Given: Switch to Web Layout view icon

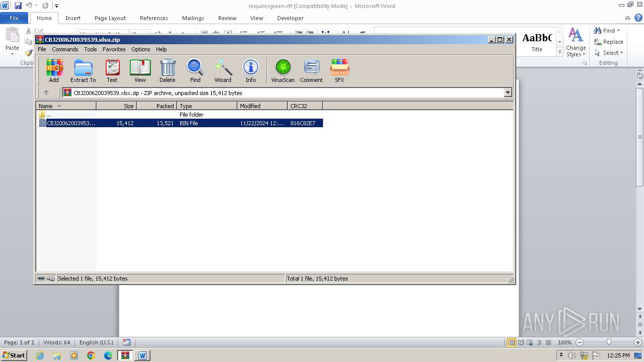Looking at the screenshot, I should 529,342.
